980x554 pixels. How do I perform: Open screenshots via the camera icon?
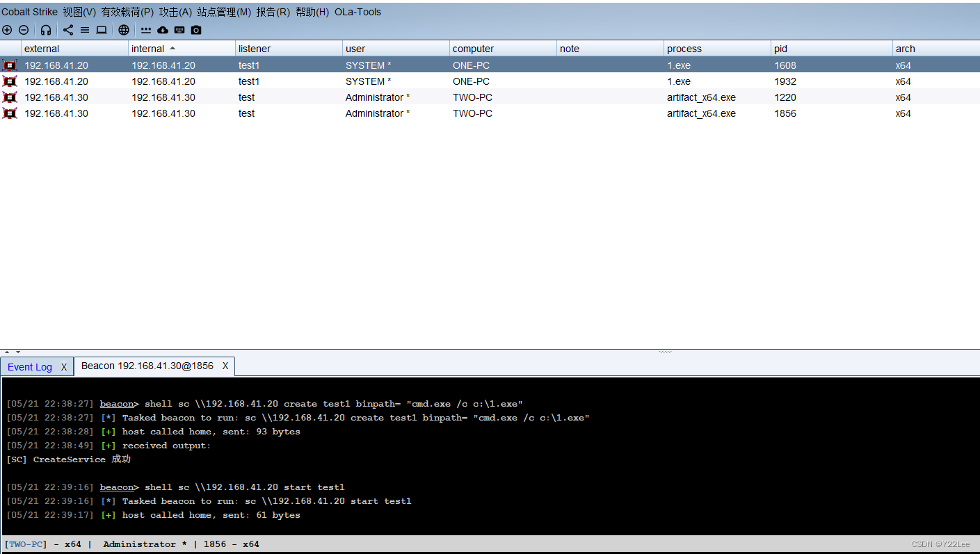click(x=196, y=30)
